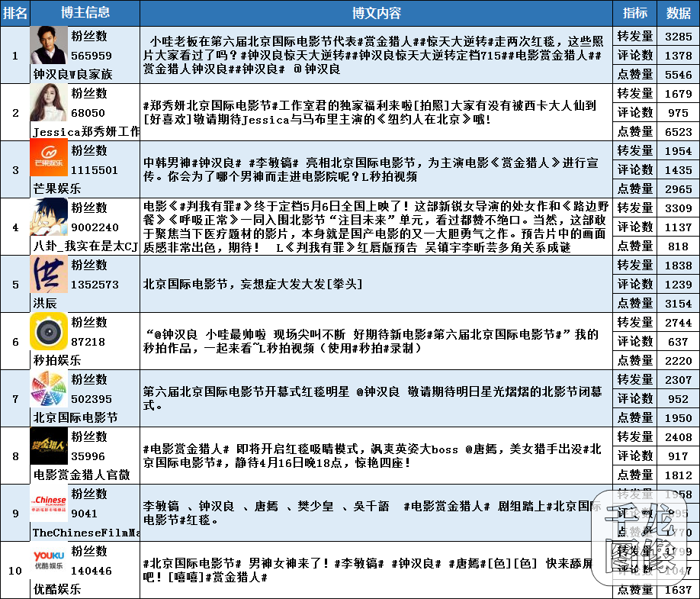The height and width of the screenshot is (599, 700).
Task: Click the 排名 column header
Action: (14, 13)
